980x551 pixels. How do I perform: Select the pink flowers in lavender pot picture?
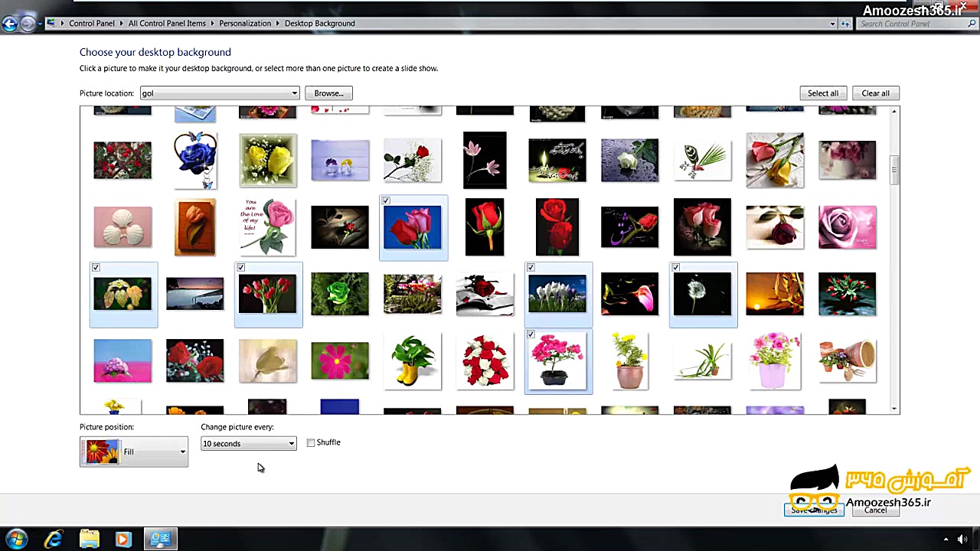coord(775,360)
